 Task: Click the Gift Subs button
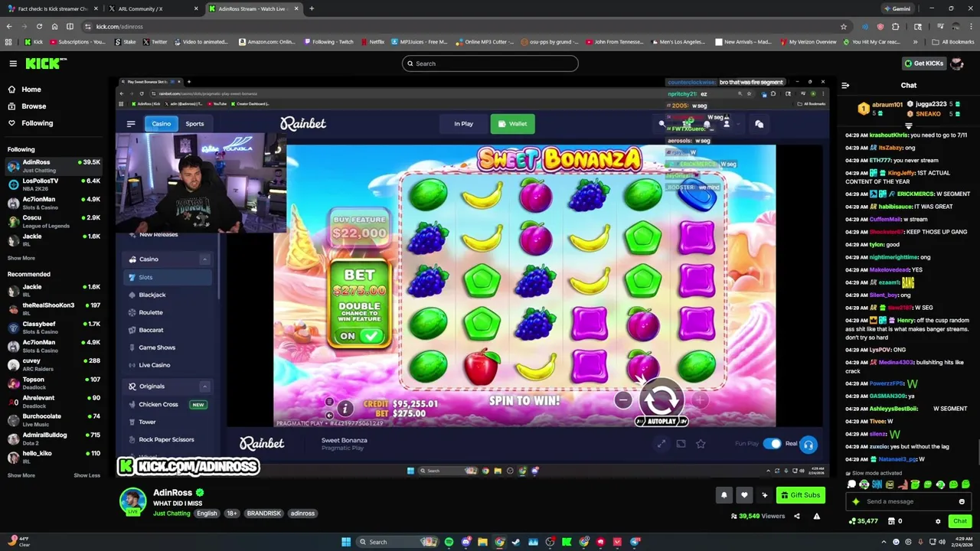(801, 495)
